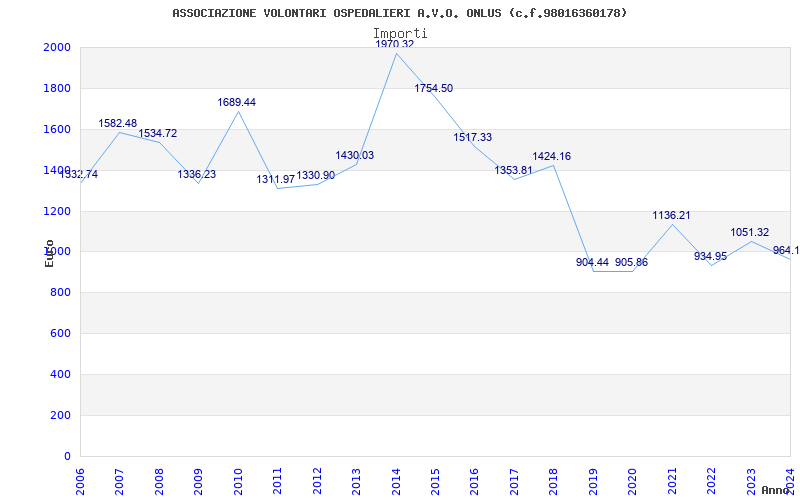Click the 2022 year label on x-axis
Image resolution: width=800 pixels, height=500 pixels.
(711, 482)
